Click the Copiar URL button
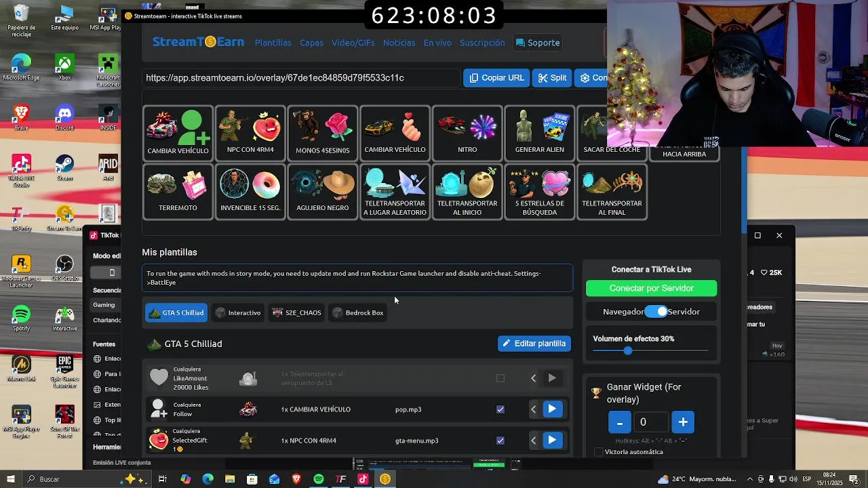 coord(496,78)
